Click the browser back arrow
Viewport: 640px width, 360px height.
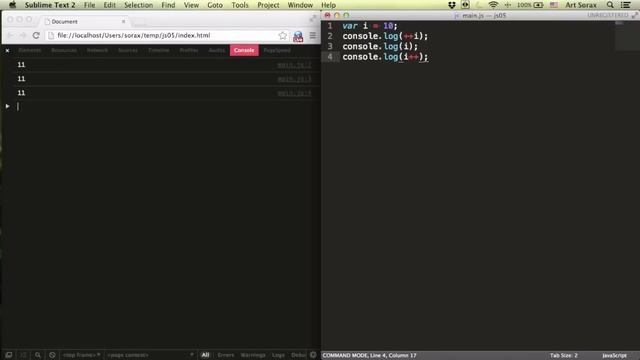tap(11, 36)
